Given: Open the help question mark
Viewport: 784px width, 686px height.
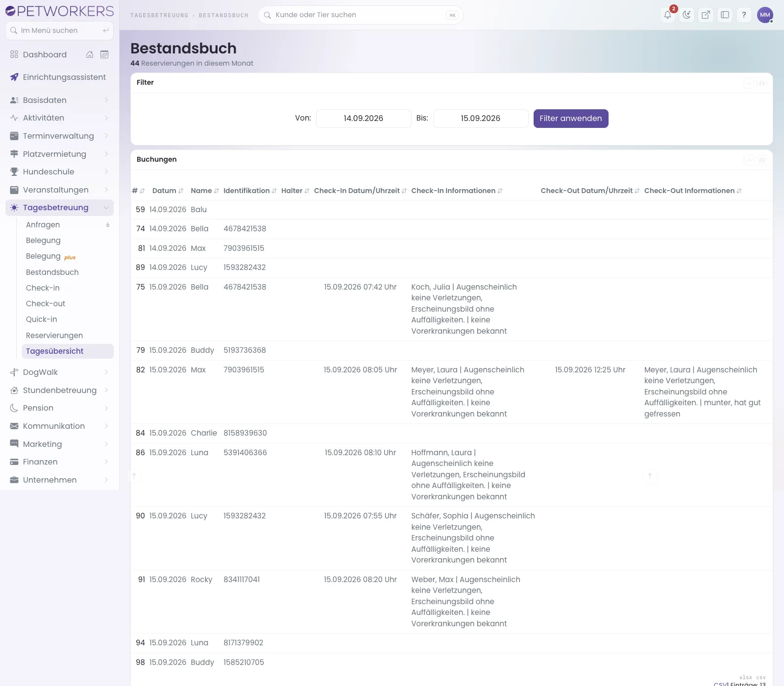Looking at the screenshot, I should pos(744,15).
